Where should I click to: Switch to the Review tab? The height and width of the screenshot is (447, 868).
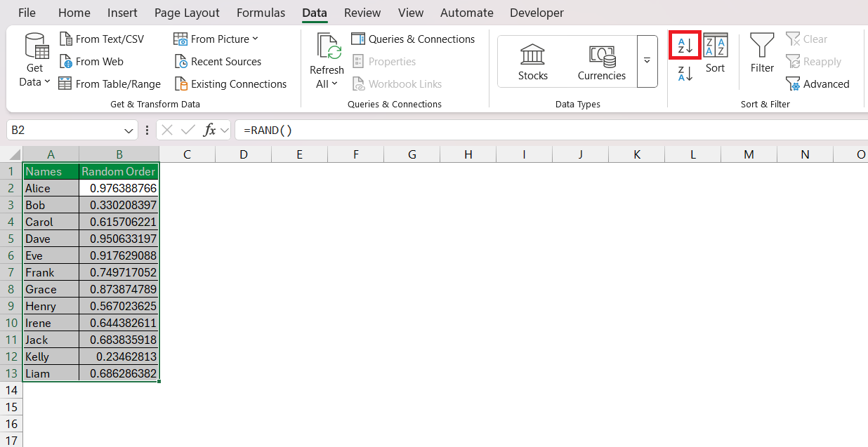coord(362,13)
